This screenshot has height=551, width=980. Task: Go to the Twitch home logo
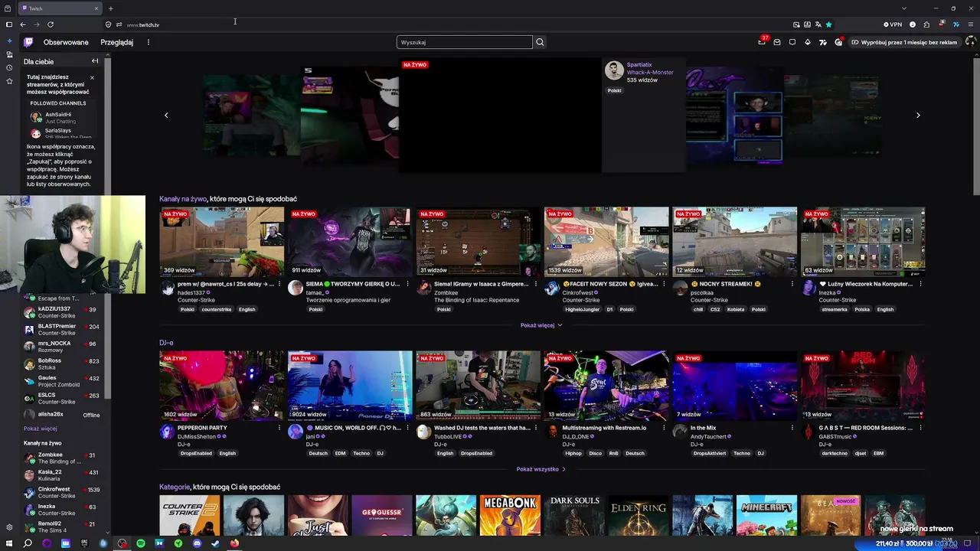click(28, 42)
